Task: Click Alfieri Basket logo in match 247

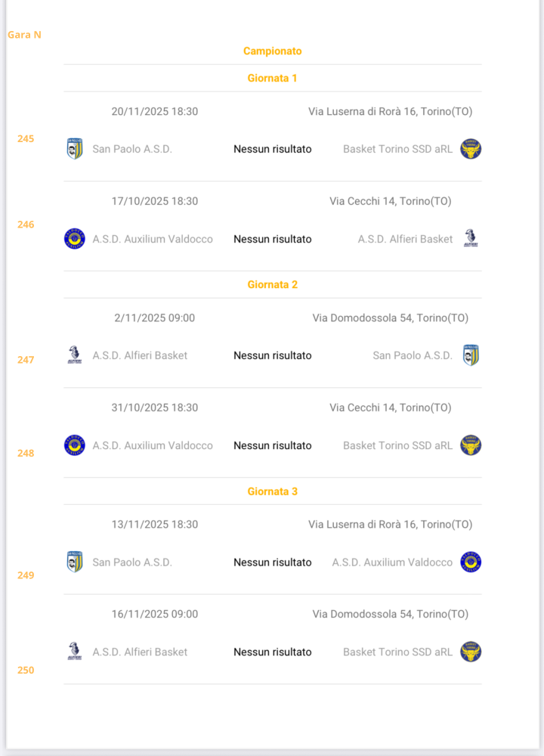Action: pos(75,355)
